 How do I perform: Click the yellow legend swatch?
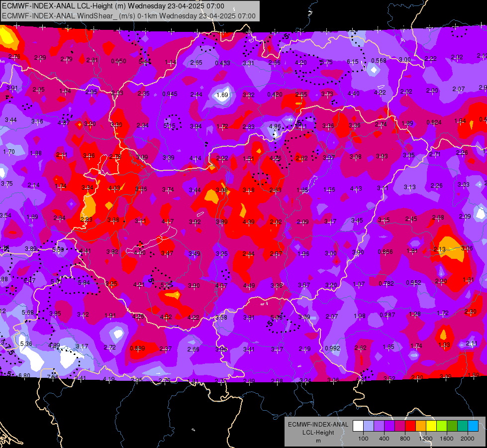point(431,426)
